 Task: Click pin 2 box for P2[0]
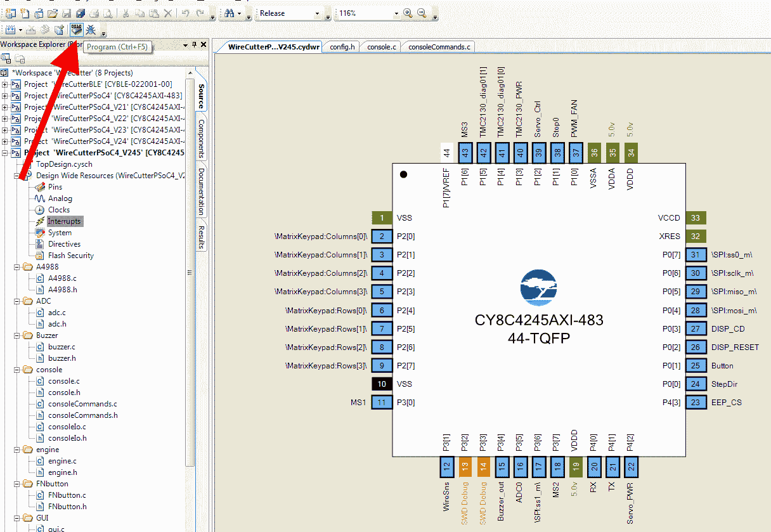point(382,237)
